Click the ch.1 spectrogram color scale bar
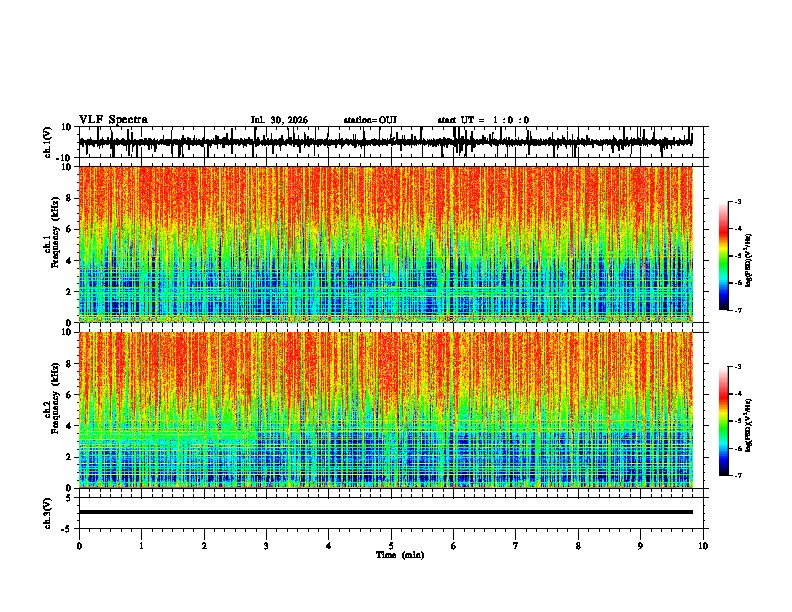Viewport: 792px width, 612px height. tap(724, 256)
